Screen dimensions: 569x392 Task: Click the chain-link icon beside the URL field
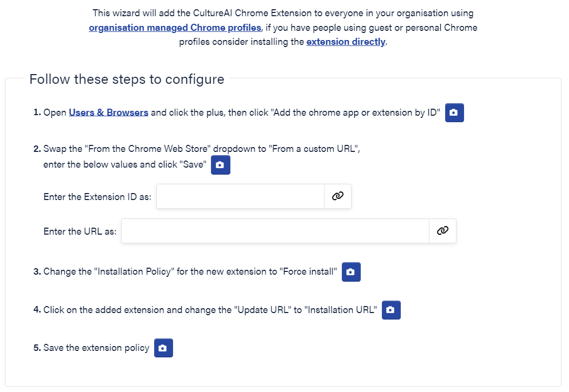(442, 231)
